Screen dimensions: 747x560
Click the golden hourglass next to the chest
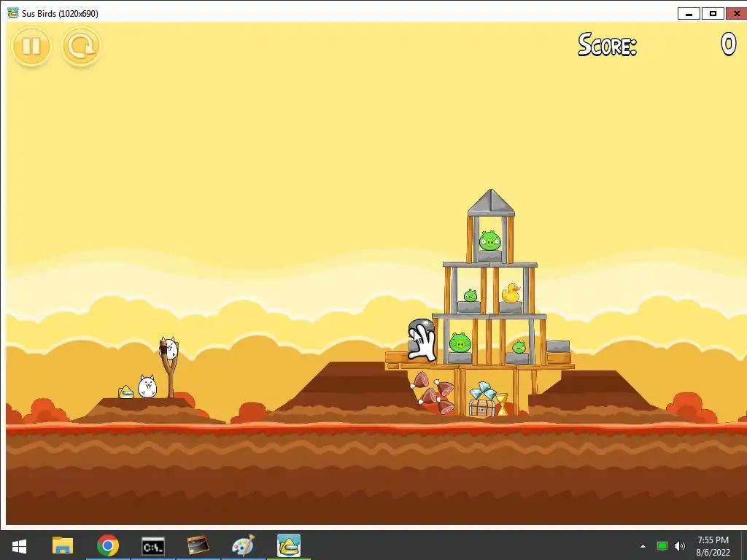[503, 404]
